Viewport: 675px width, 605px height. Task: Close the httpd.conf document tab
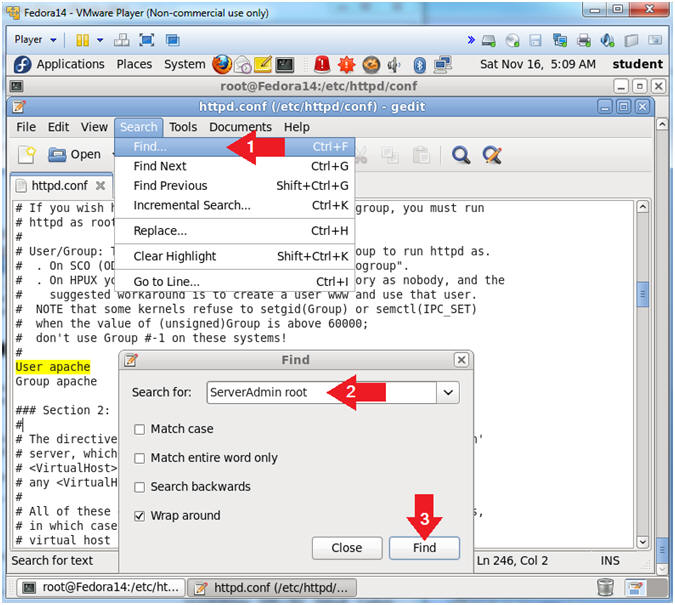(x=100, y=186)
